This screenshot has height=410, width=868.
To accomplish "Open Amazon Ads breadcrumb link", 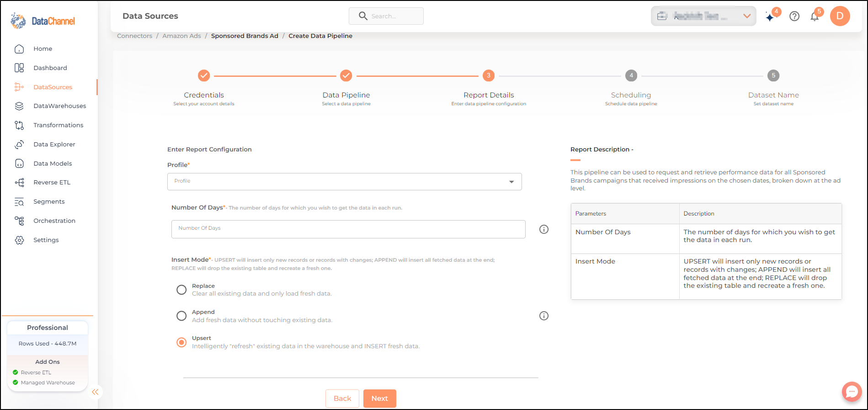I will (181, 36).
